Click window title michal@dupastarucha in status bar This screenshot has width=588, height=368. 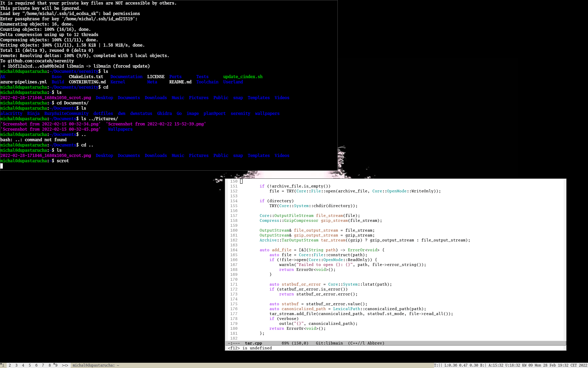click(96, 365)
